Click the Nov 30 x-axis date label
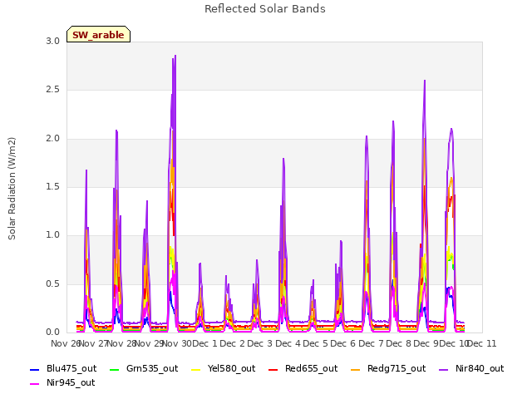The width and height of the screenshot is (532, 399). click(x=177, y=343)
